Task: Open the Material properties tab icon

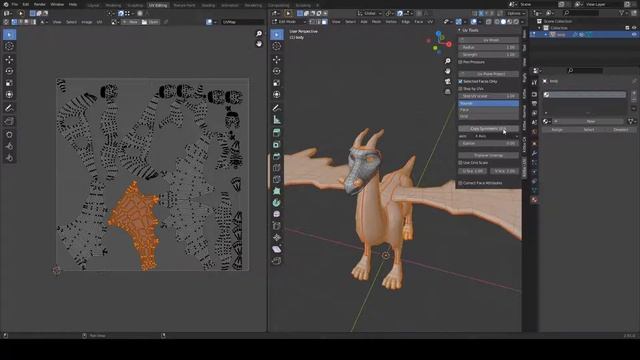Action: coord(534,200)
